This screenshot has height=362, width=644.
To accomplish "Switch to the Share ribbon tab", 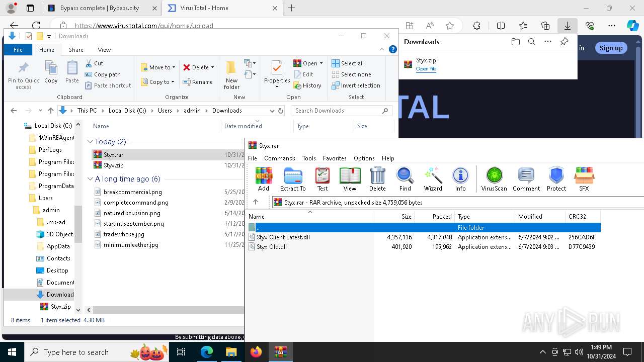I will pyautogui.click(x=76, y=50).
